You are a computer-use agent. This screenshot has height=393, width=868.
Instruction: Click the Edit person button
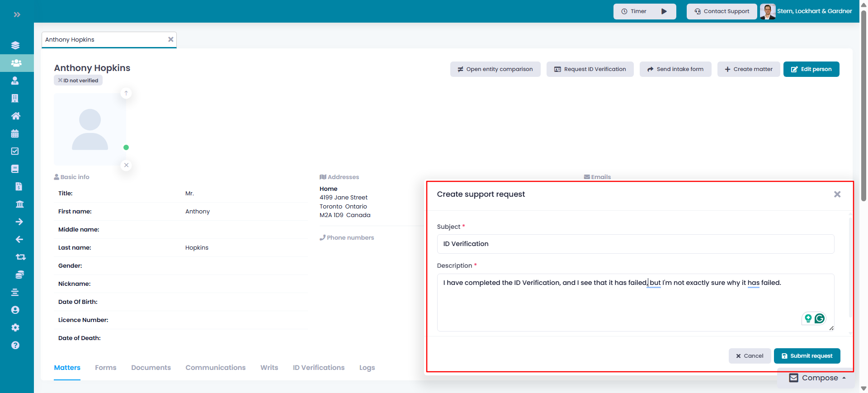pos(811,69)
